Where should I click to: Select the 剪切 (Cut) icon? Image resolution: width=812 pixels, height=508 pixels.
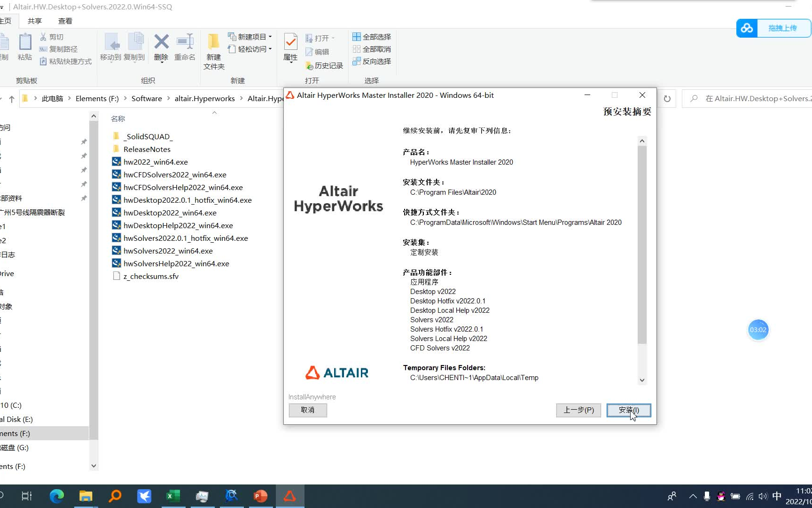click(x=52, y=37)
